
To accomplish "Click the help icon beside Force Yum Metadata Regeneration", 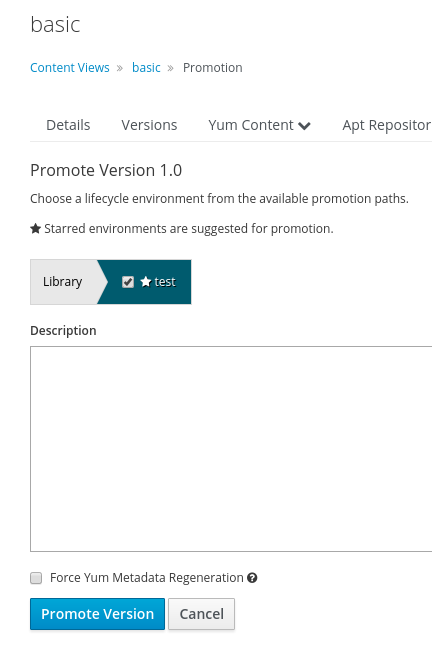I will click(252, 578).
